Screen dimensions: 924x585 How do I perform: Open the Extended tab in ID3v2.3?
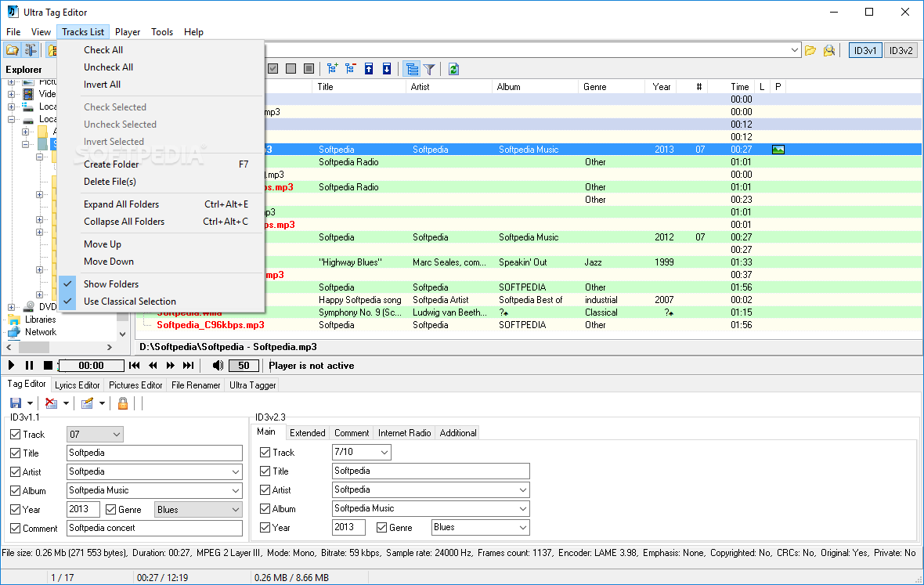308,433
